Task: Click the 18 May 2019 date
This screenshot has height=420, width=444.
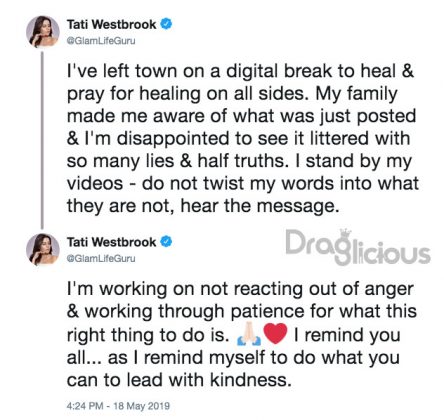Action: click(142, 406)
